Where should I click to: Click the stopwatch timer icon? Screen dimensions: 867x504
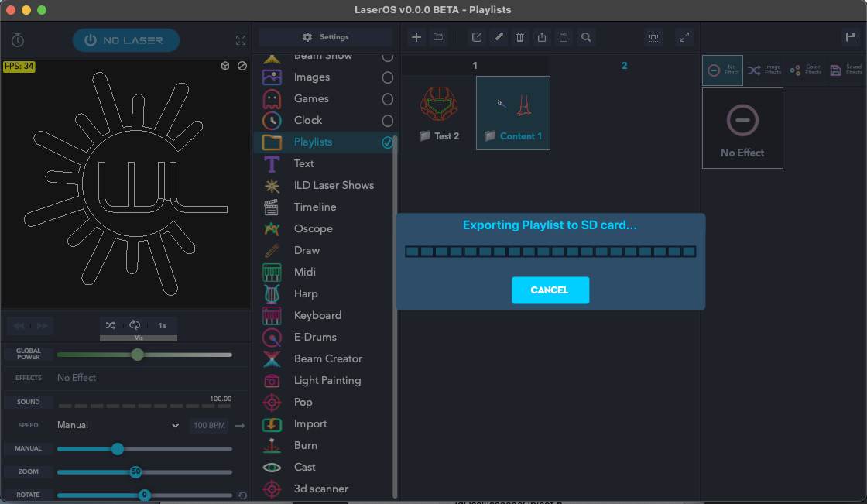18,39
